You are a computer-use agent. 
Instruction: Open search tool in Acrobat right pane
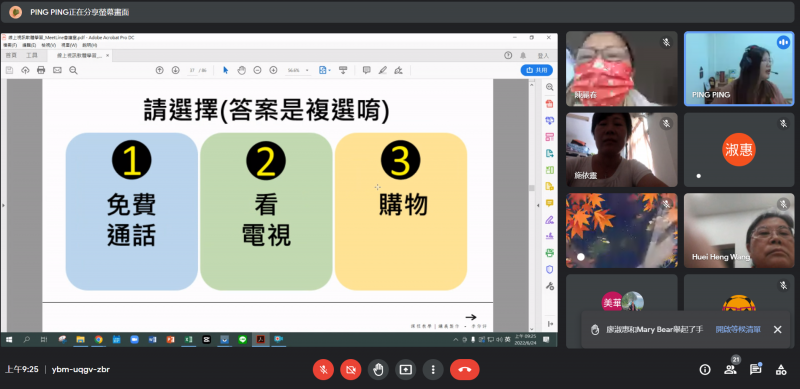click(x=549, y=87)
